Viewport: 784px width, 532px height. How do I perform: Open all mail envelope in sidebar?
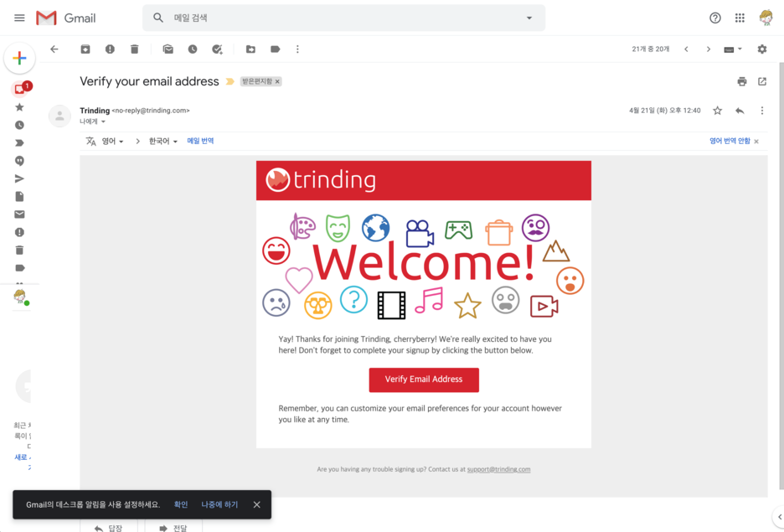point(19,214)
